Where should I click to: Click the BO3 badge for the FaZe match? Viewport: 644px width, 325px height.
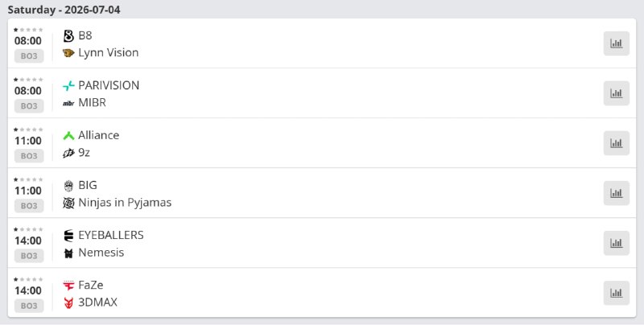(29, 306)
